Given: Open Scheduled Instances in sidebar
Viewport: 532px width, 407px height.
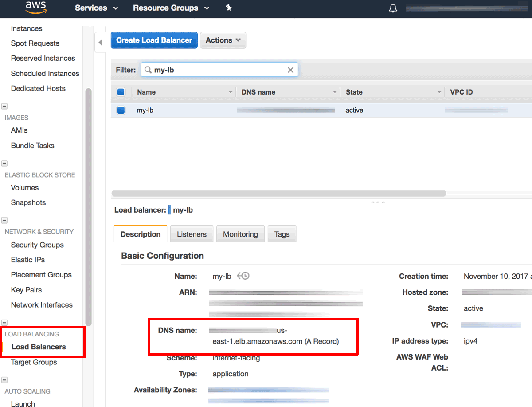Looking at the screenshot, I should [x=45, y=73].
